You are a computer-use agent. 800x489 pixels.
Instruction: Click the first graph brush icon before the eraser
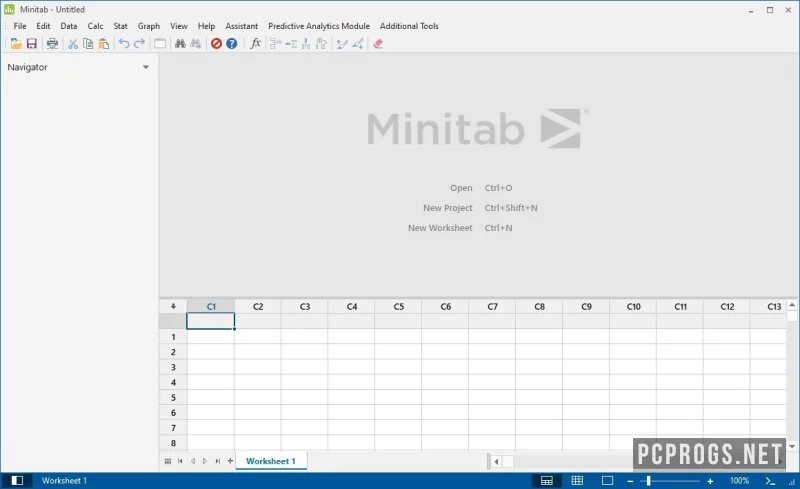coord(342,44)
